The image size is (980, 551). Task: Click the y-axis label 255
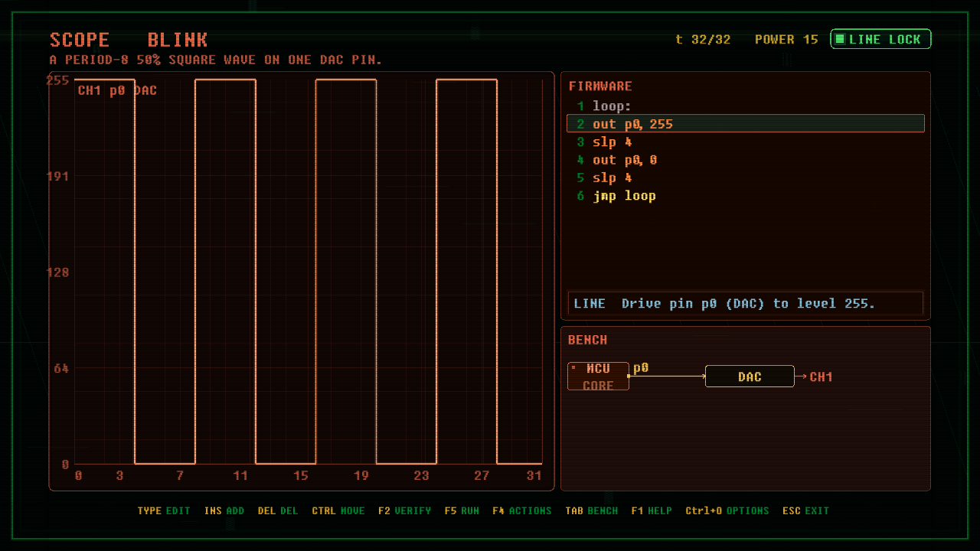tap(57, 80)
